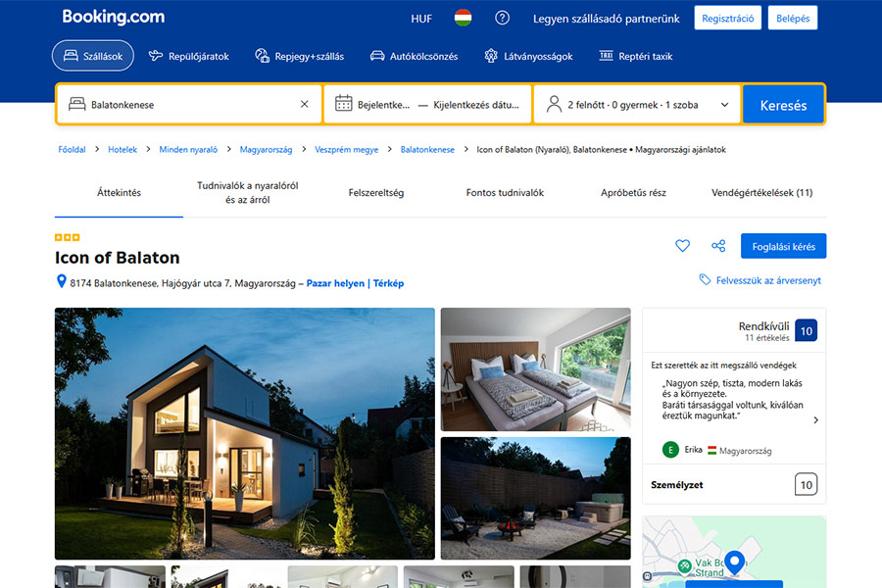Open the check-in date picker
The width and height of the screenshot is (882, 588).
[x=372, y=104]
